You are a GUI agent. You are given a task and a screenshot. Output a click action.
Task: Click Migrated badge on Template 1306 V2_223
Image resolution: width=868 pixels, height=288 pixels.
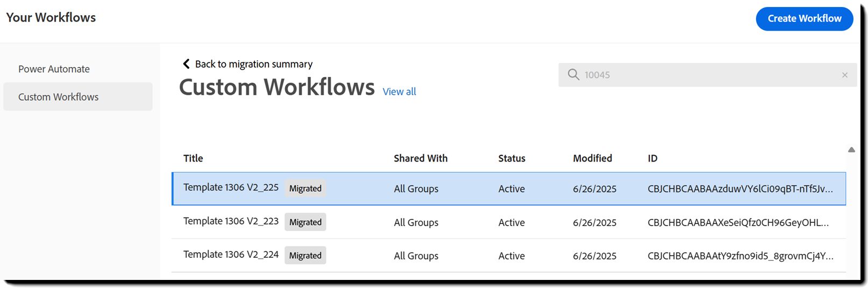click(305, 222)
